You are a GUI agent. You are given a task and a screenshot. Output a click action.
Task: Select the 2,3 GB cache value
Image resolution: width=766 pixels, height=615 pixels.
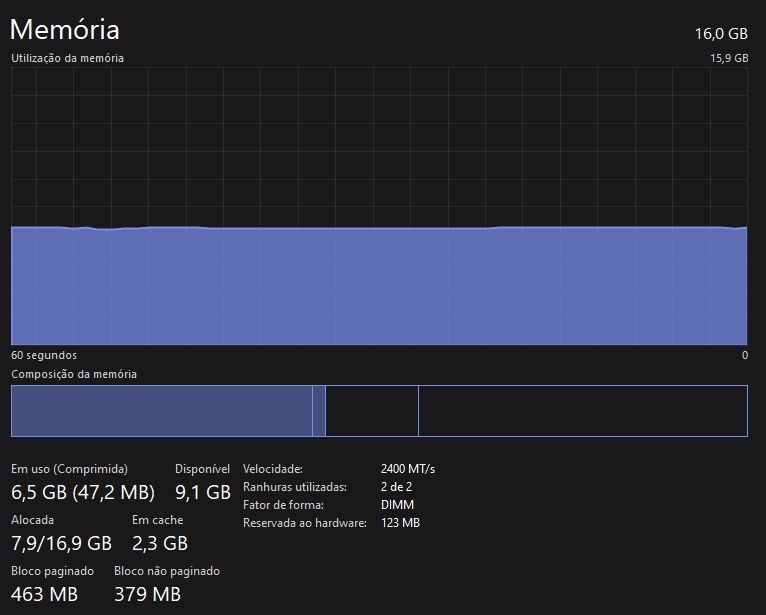click(x=160, y=543)
